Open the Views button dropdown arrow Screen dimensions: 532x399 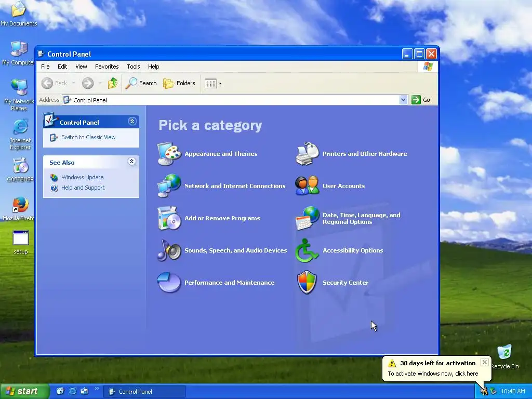coord(220,84)
